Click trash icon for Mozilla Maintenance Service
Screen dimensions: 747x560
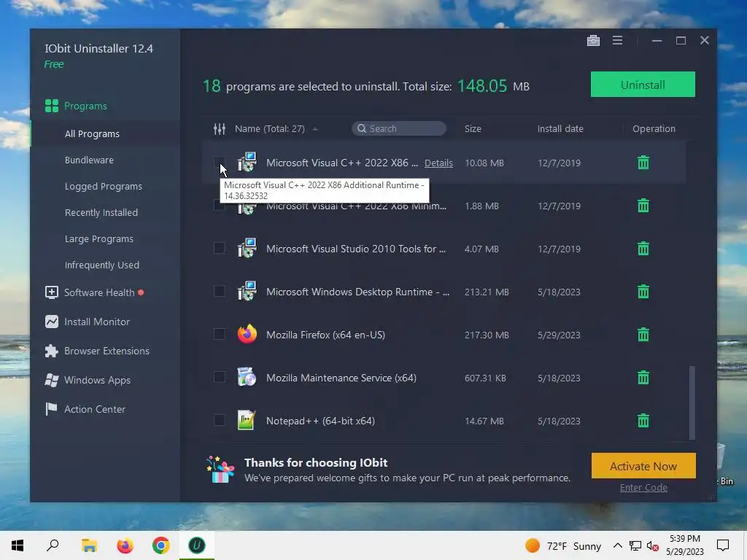point(643,378)
